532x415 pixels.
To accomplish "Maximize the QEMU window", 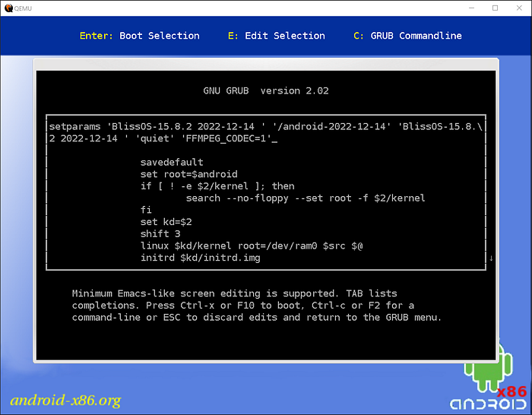I will (x=495, y=8).
